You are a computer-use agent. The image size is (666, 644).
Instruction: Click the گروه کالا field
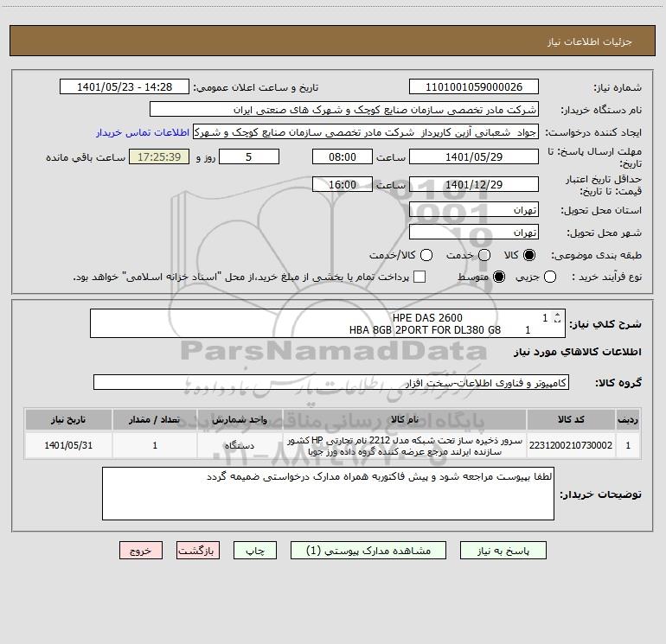coord(331,382)
